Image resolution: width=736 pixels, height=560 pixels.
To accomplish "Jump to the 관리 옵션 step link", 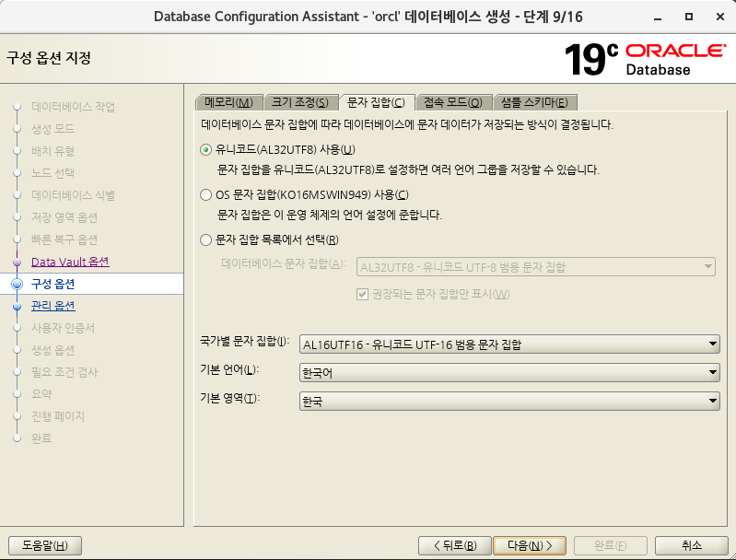I will click(x=53, y=306).
